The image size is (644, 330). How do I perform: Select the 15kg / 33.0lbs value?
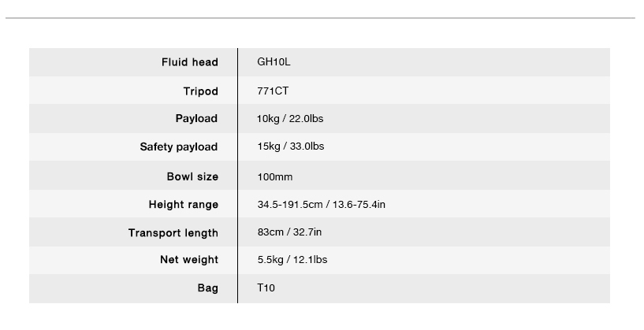290,147
